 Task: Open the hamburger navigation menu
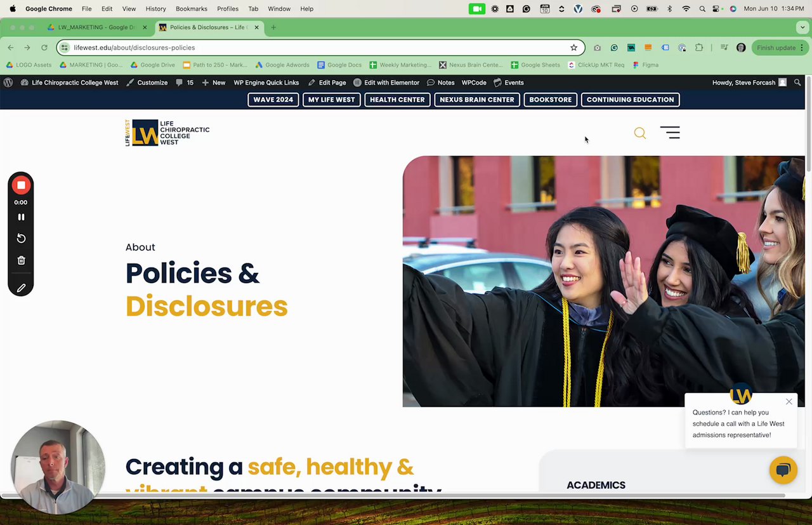[x=670, y=133]
